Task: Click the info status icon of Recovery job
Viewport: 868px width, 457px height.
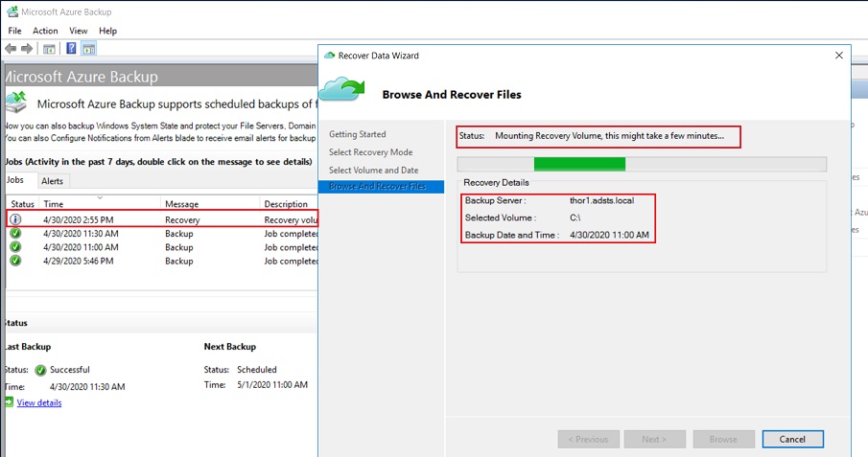Action: pos(15,219)
